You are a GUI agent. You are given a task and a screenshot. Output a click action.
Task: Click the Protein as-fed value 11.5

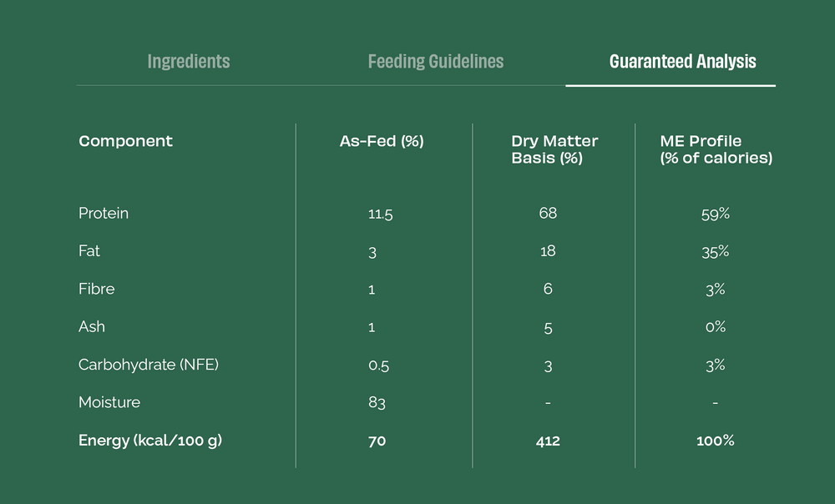click(x=380, y=214)
